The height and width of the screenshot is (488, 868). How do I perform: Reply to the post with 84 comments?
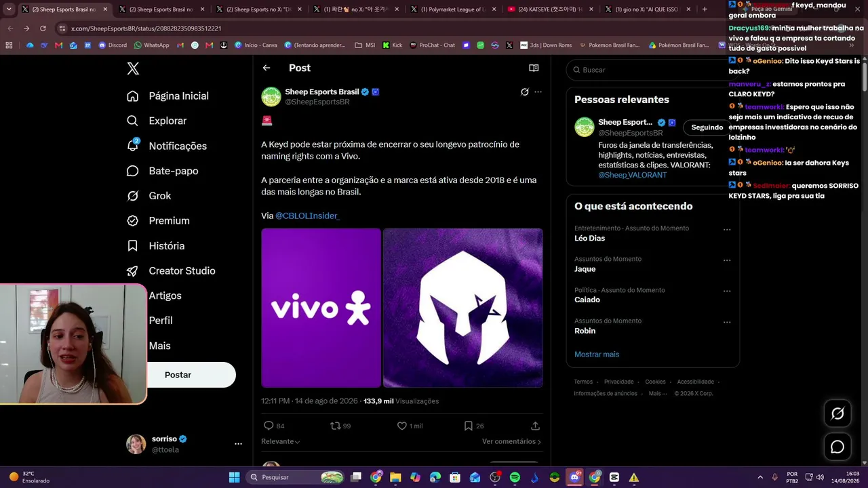269,426
